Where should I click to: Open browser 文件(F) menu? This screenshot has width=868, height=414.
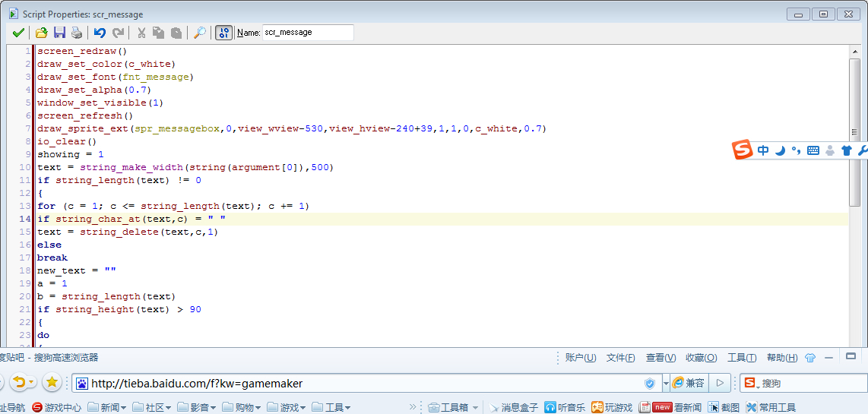620,358
